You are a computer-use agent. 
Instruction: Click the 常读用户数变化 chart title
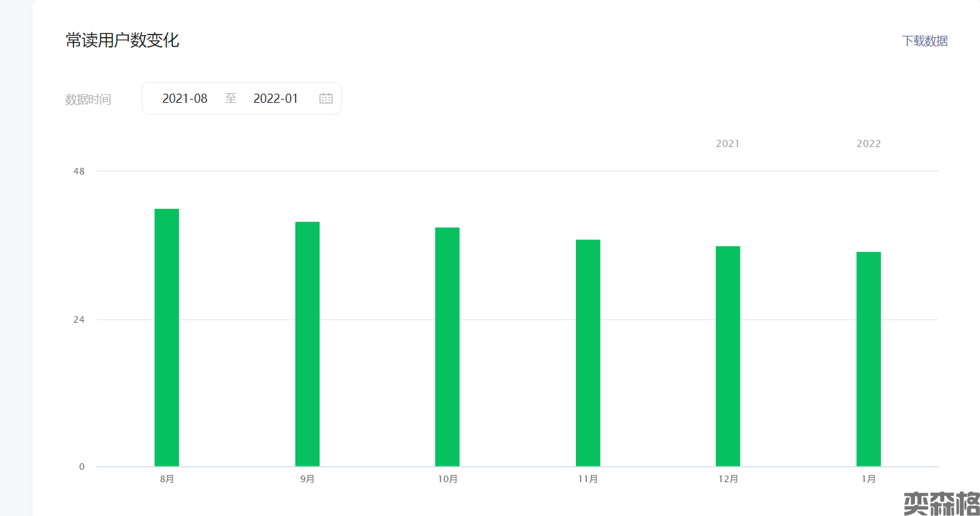click(x=122, y=40)
